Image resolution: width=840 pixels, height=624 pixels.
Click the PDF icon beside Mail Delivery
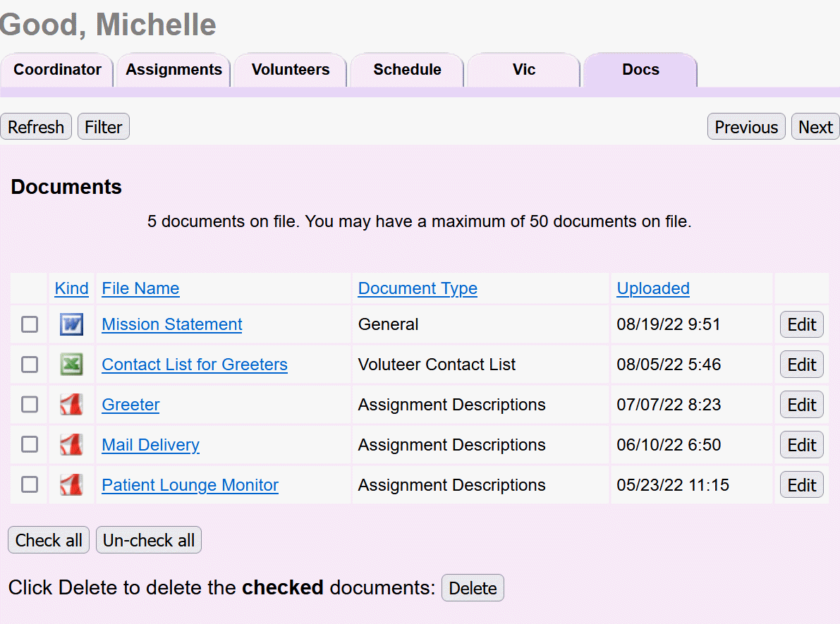pos(71,444)
